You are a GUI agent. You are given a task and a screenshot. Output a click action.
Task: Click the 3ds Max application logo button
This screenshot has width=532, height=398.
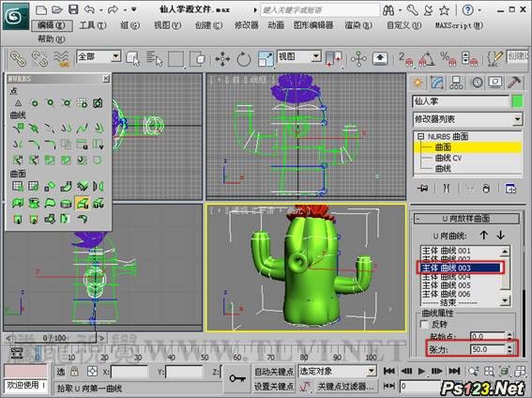[16, 16]
